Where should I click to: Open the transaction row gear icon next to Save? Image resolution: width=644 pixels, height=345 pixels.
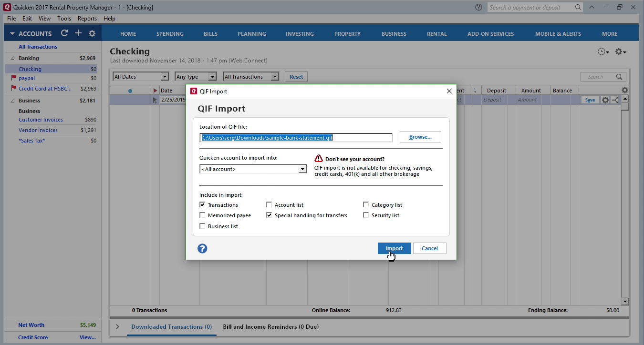click(605, 100)
